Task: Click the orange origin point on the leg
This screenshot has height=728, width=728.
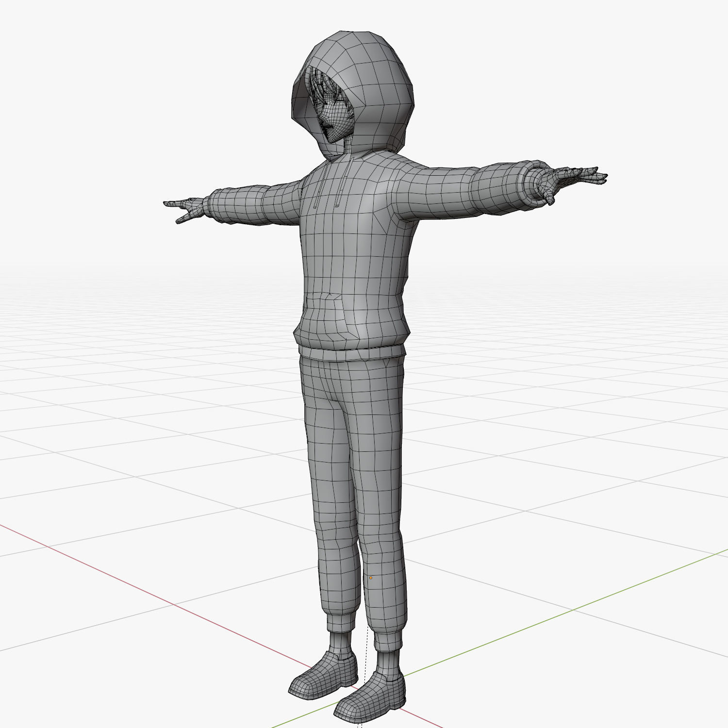Action: 371,578
